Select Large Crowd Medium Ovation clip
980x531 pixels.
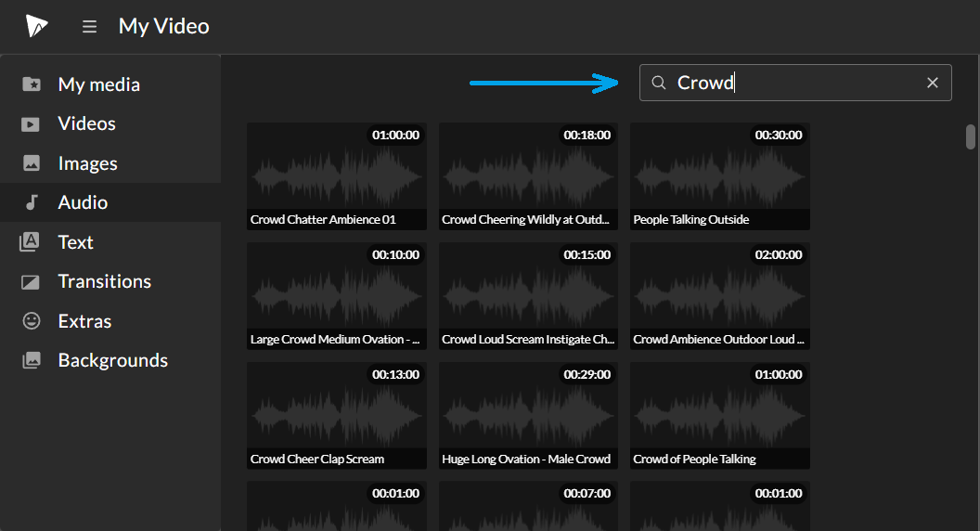[337, 296]
